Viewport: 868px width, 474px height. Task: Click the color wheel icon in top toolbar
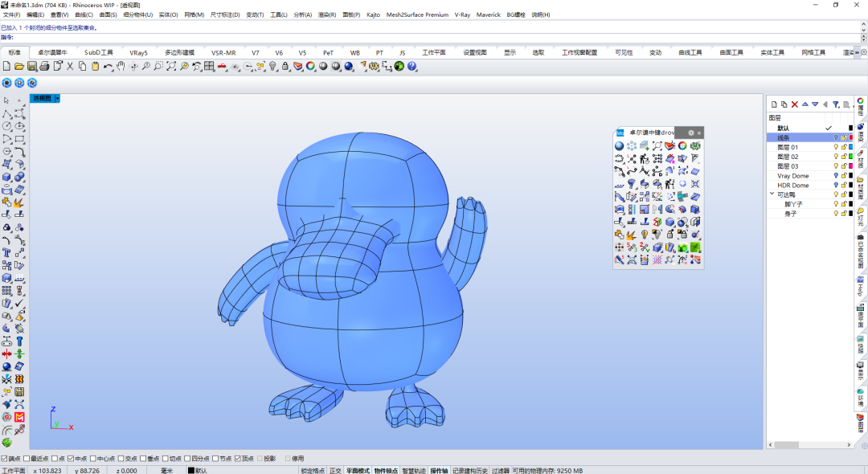point(310,67)
